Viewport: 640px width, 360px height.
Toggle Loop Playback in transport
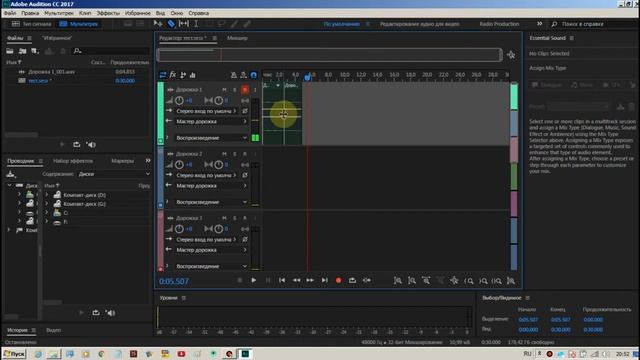[352, 280]
